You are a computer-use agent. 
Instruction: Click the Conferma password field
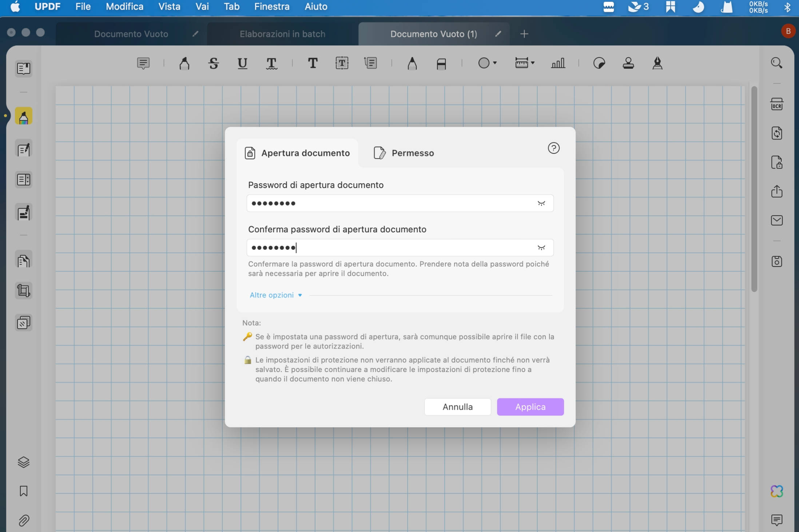pos(400,248)
